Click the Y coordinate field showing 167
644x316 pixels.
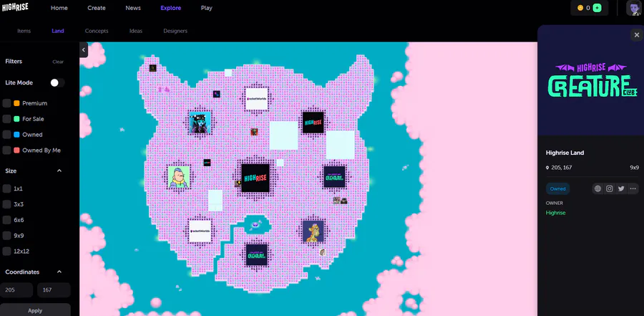tap(54, 290)
